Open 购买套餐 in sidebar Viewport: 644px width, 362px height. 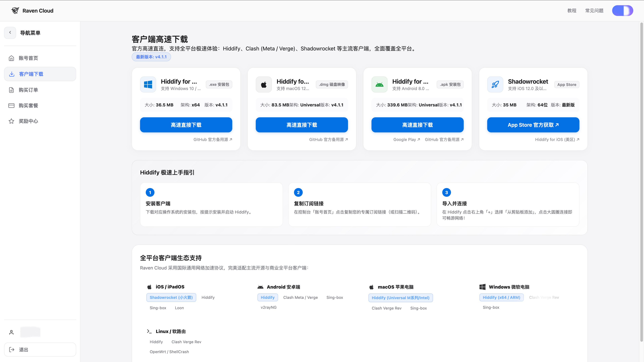tap(40, 105)
